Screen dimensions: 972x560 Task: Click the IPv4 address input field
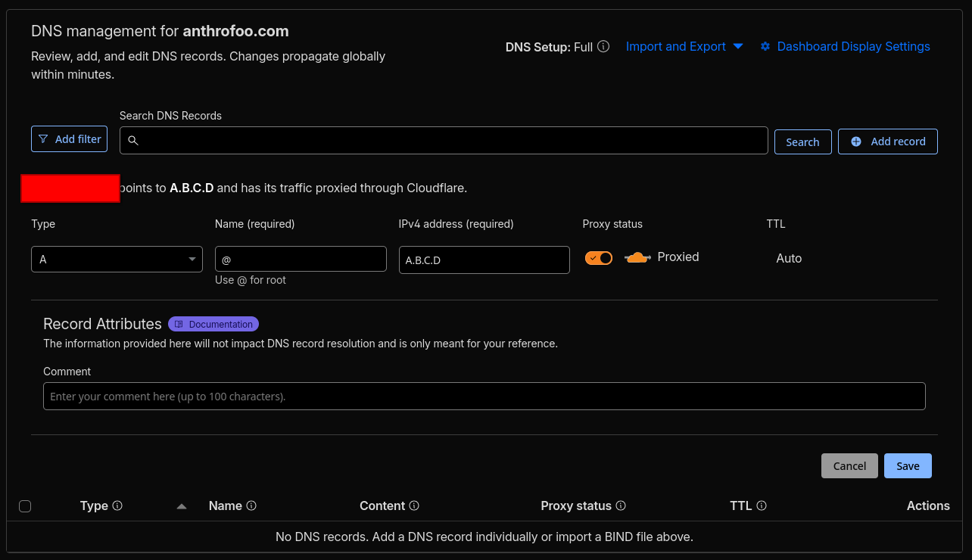click(484, 260)
